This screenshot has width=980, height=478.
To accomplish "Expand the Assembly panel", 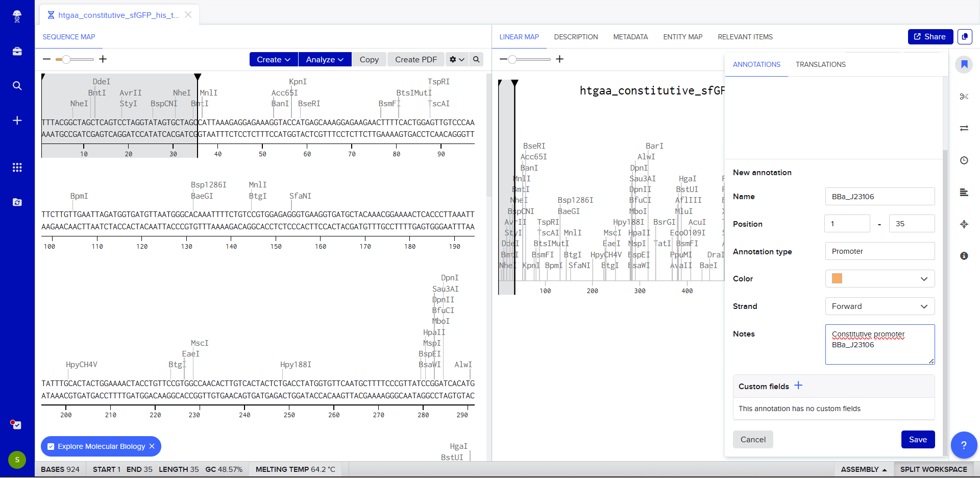I will click(x=864, y=469).
